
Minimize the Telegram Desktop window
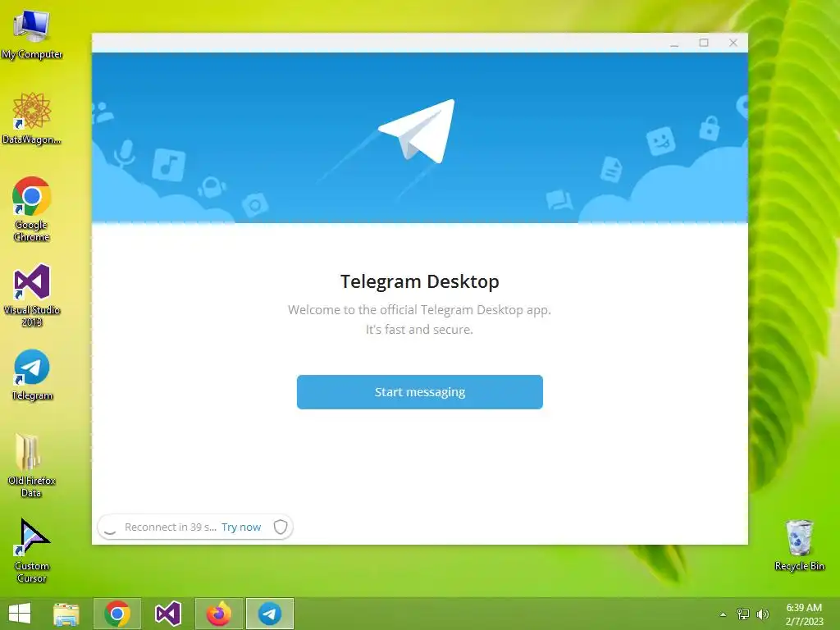click(x=674, y=43)
